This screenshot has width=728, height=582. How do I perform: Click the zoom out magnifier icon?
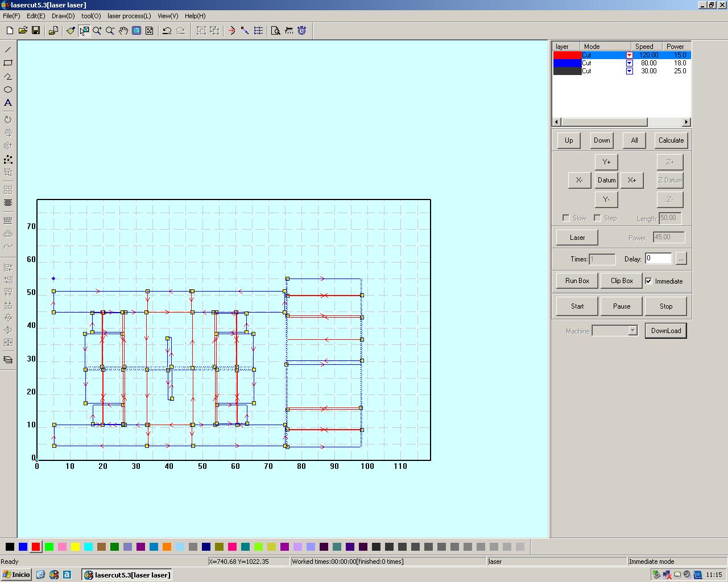tap(110, 31)
